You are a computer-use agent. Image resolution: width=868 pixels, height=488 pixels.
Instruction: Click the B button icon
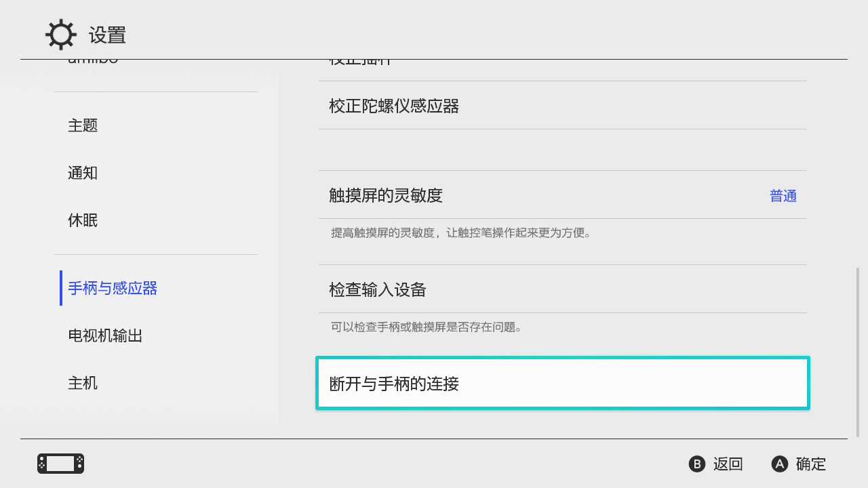(696, 464)
